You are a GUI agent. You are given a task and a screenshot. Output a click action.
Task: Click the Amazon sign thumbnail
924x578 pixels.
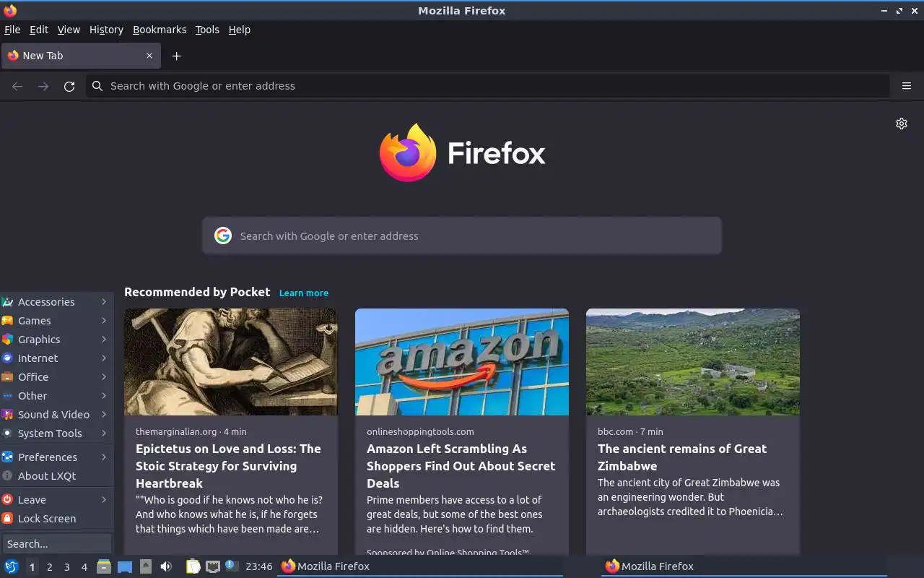[462, 362]
